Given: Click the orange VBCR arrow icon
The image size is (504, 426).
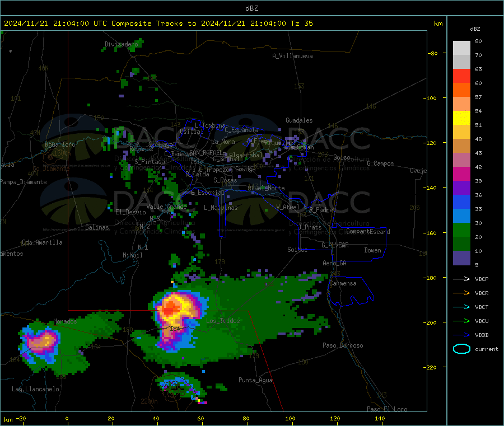Looking at the screenshot, I should tap(461, 293).
